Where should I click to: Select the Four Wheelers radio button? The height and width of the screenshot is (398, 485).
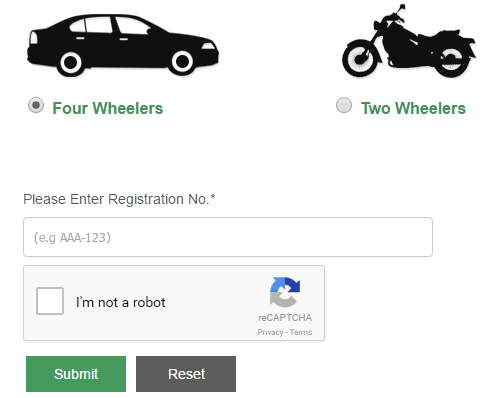coord(36,105)
